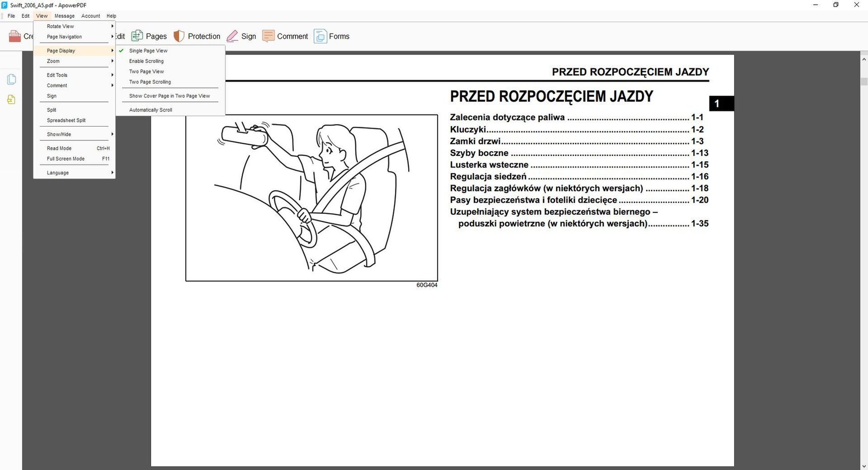Open the Account menu

click(91, 16)
